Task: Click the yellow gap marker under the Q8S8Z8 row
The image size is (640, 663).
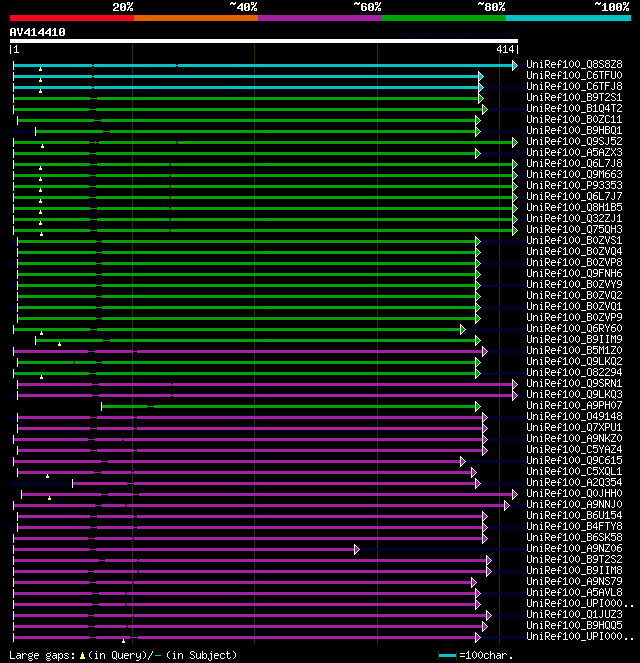Action: click(41, 69)
